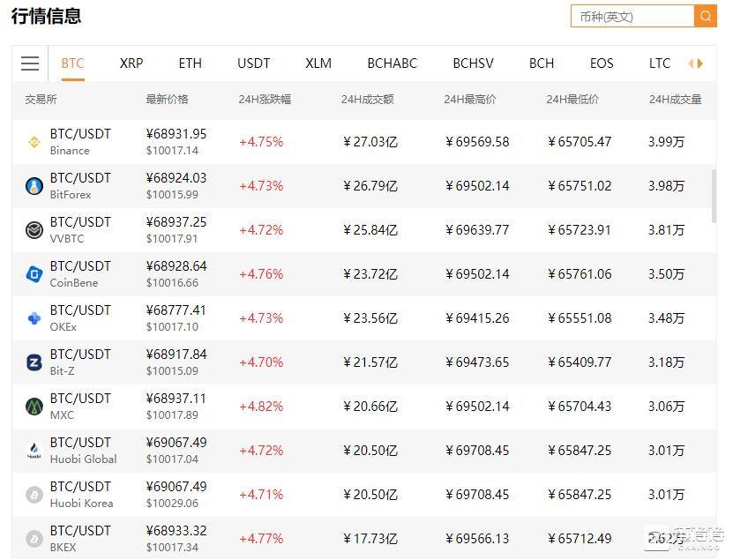The image size is (733, 560).
Task: Focus the 币种(英文) search field
Action: pos(632,16)
